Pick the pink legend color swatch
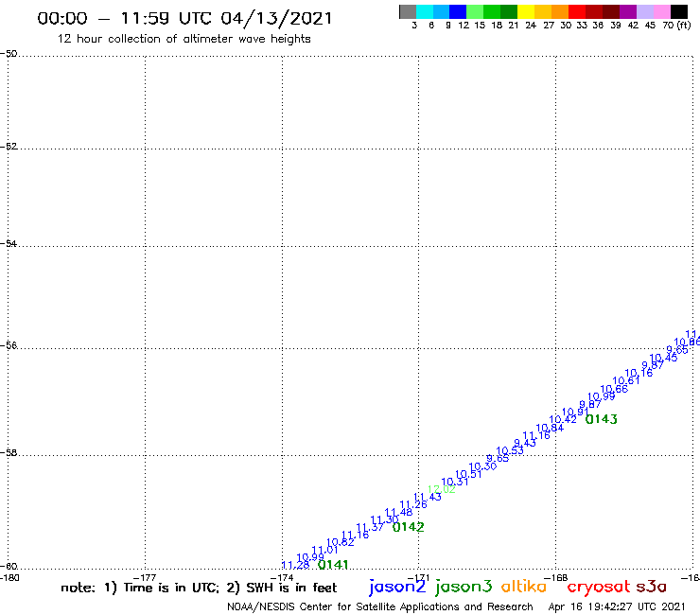Image resolution: width=700 pixels, height=615 pixels. [x=661, y=11]
